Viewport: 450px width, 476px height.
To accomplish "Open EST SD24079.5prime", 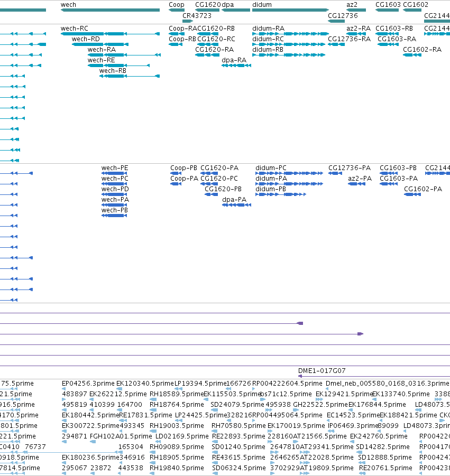I will (237, 405).
